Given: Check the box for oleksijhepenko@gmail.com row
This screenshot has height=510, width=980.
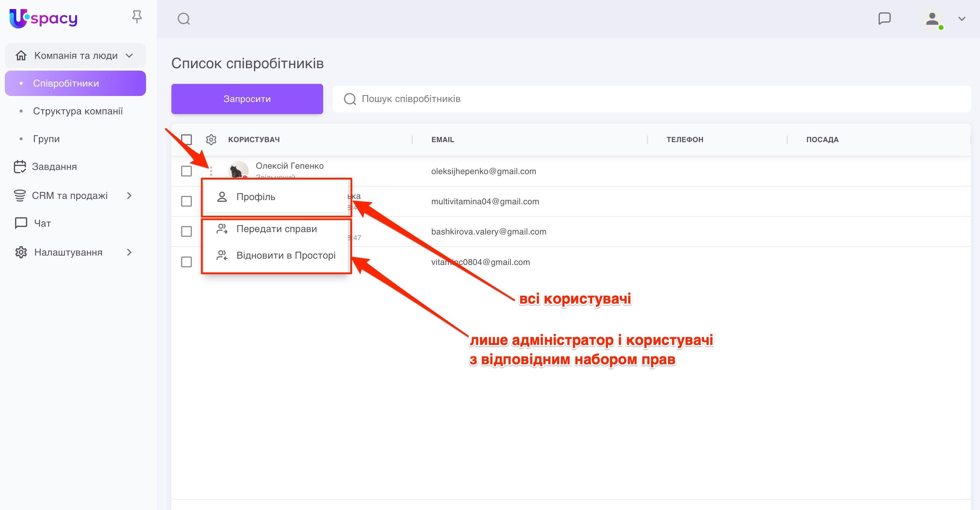Looking at the screenshot, I should 186,171.
